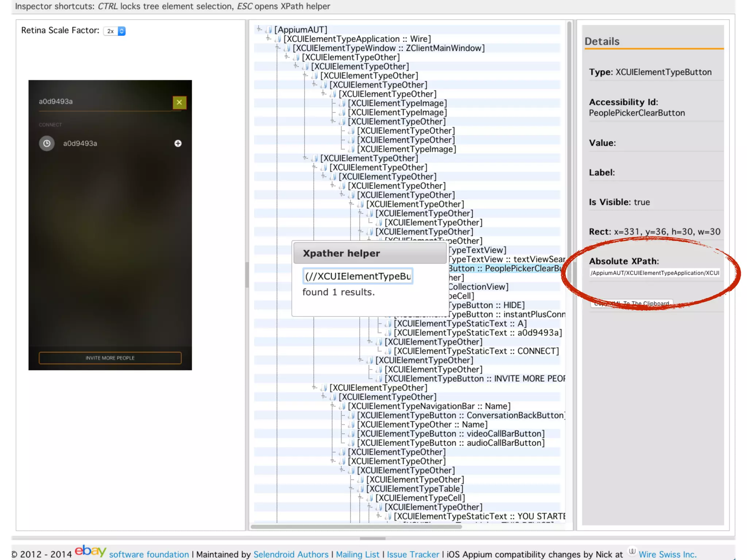The height and width of the screenshot is (560, 747).
Task: Click node icon of XCUIElementTypeTable item
Action: [x=361, y=489]
